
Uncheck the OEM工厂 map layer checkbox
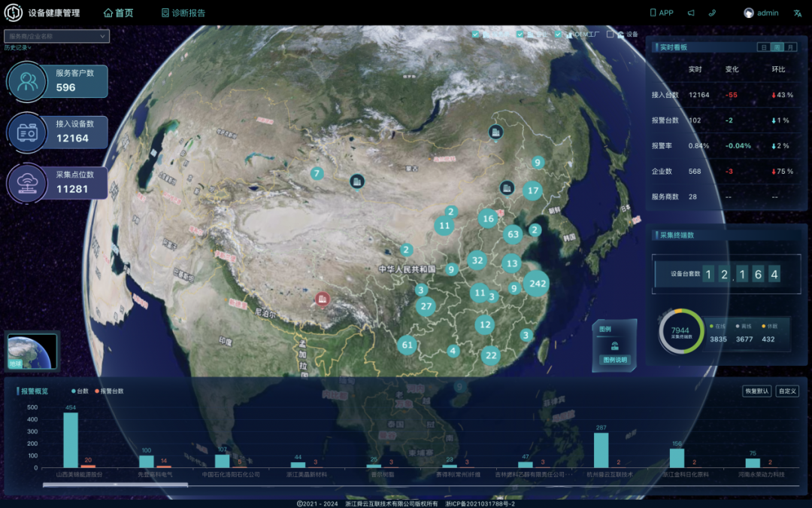point(558,34)
